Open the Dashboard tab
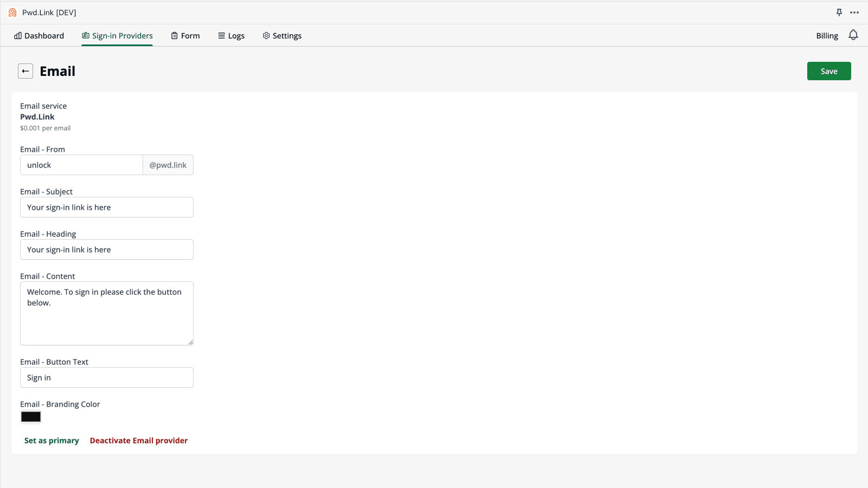Viewport: 868px width, 488px height. click(x=39, y=36)
